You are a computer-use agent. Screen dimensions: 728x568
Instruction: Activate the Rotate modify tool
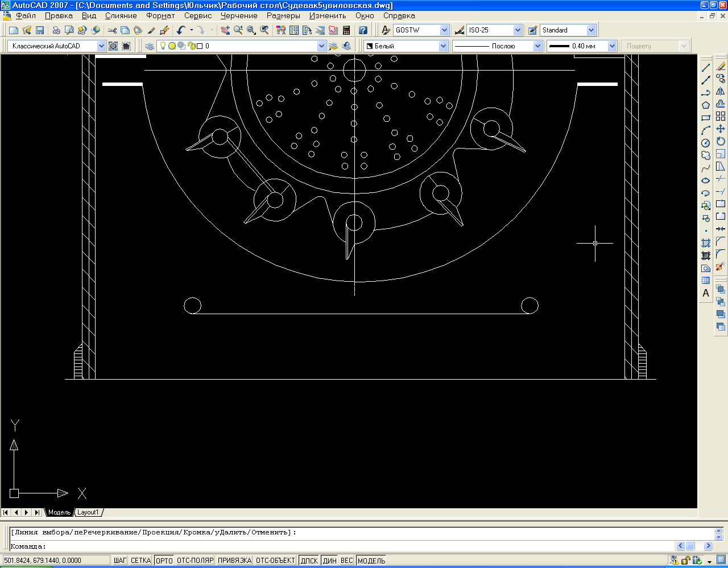(x=721, y=142)
